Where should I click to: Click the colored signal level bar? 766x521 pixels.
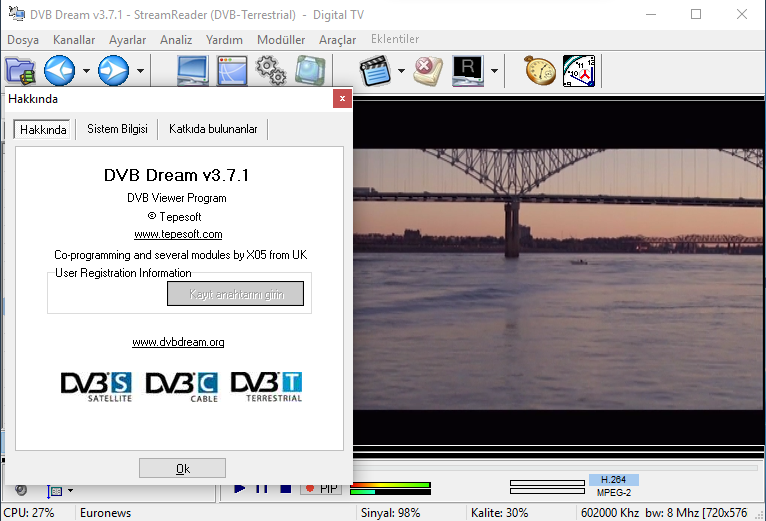[x=390, y=485]
